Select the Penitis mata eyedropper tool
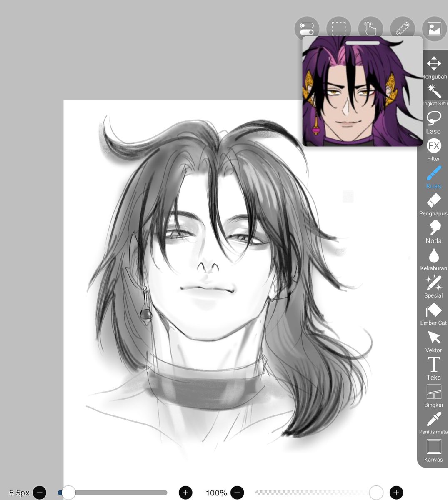This screenshot has width=448, height=500. pyautogui.click(x=434, y=424)
